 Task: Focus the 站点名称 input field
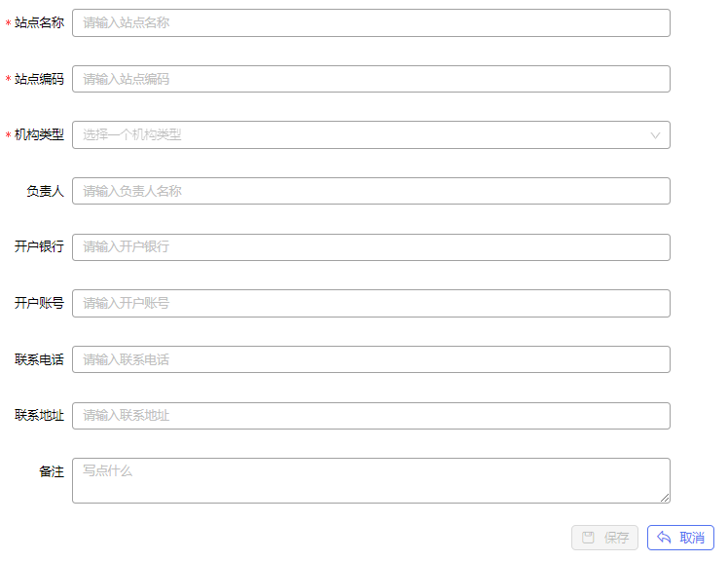click(x=371, y=22)
